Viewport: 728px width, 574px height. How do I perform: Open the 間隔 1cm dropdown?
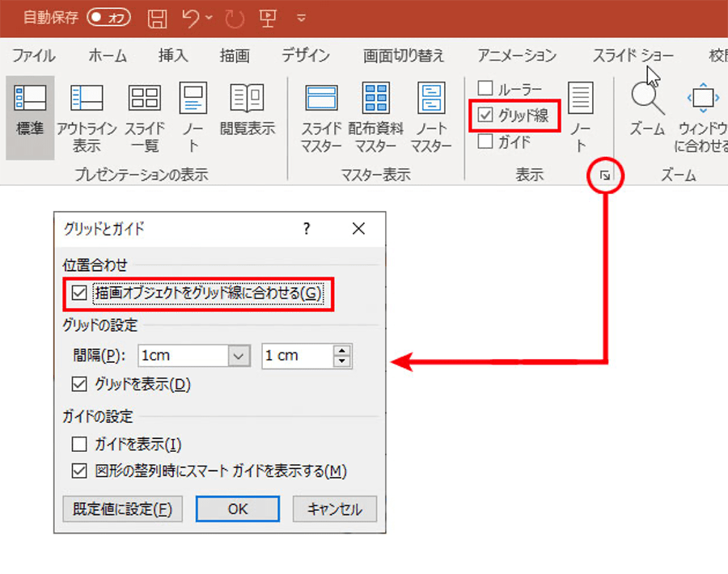239,357
